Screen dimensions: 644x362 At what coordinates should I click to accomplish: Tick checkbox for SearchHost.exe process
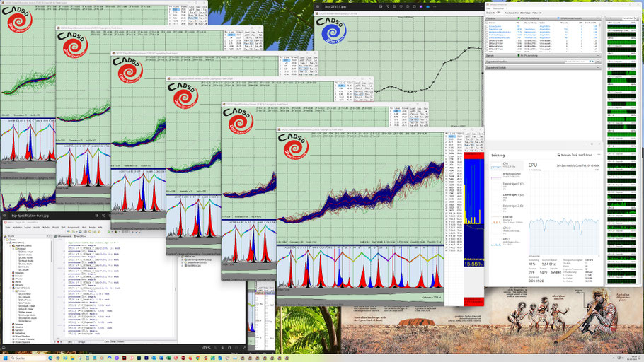click(487, 29)
